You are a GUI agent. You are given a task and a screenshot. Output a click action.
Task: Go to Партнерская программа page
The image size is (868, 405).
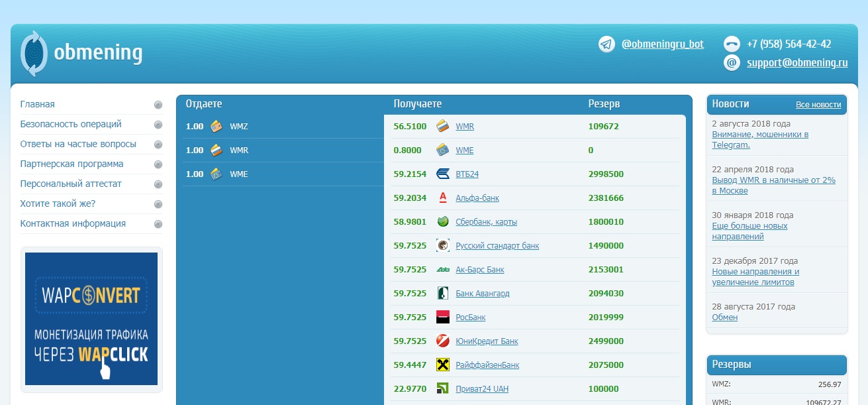pyautogui.click(x=72, y=164)
